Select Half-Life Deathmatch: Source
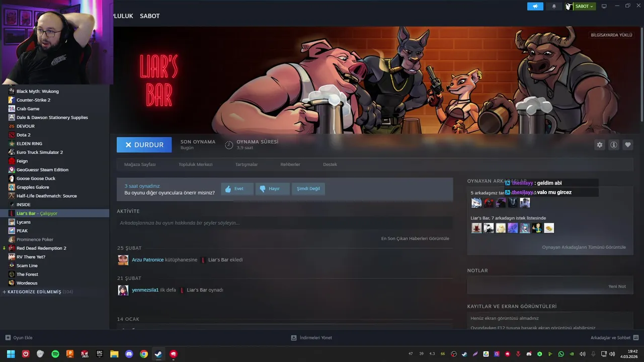Image resolution: width=644 pixels, height=362 pixels. (46, 196)
